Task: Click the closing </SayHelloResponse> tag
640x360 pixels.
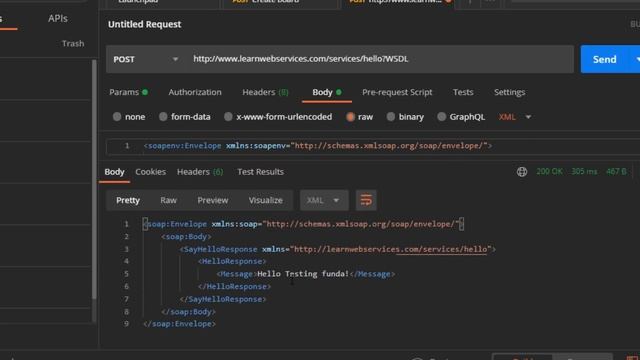Action: (223, 299)
